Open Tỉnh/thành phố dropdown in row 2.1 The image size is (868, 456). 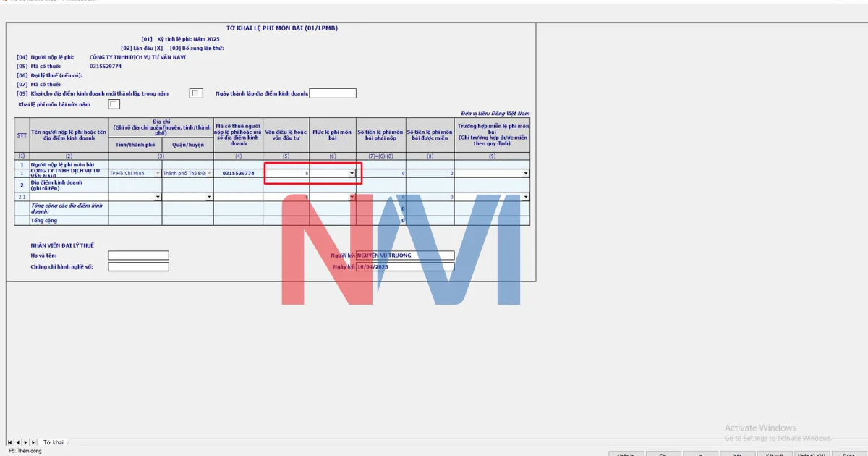click(x=158, y=197)
